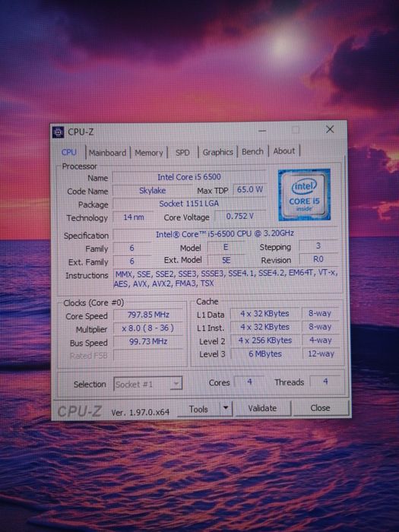Screen dimensions: 399x532
Task: Open the Socket #1 selection dropdown
Action: tap(148, 384)
